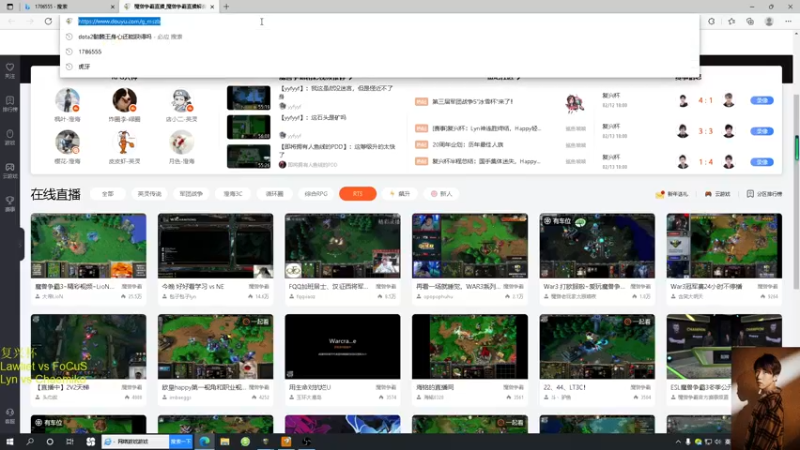Select the 全部 category filter
The width and height of the screenshot is (800, 450).
pos(108,194)
